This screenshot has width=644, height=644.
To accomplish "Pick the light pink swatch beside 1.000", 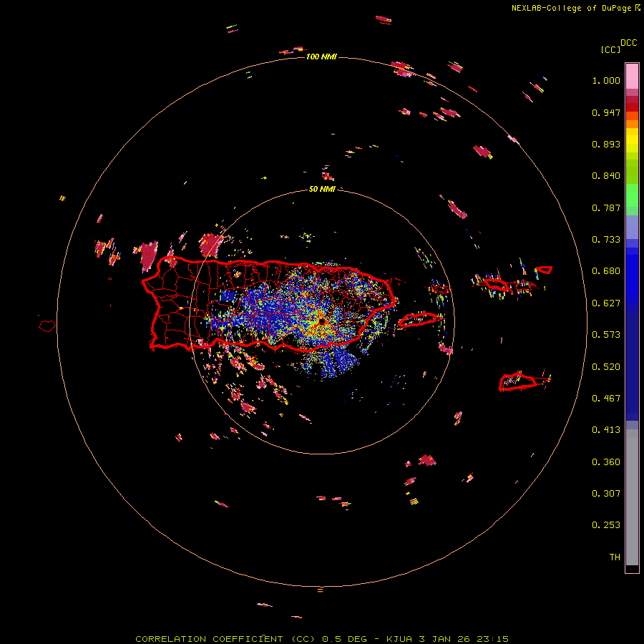I will point(632,77).
